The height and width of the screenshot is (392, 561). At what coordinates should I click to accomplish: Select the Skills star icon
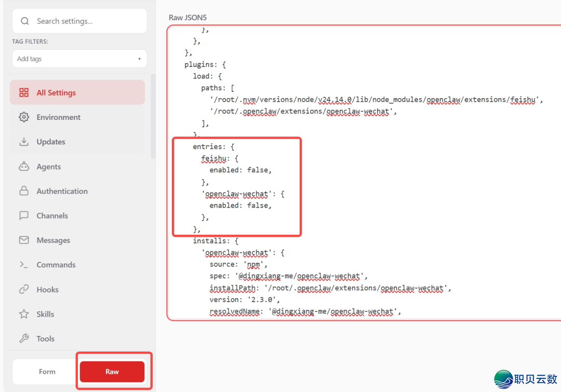pos(24,314)
